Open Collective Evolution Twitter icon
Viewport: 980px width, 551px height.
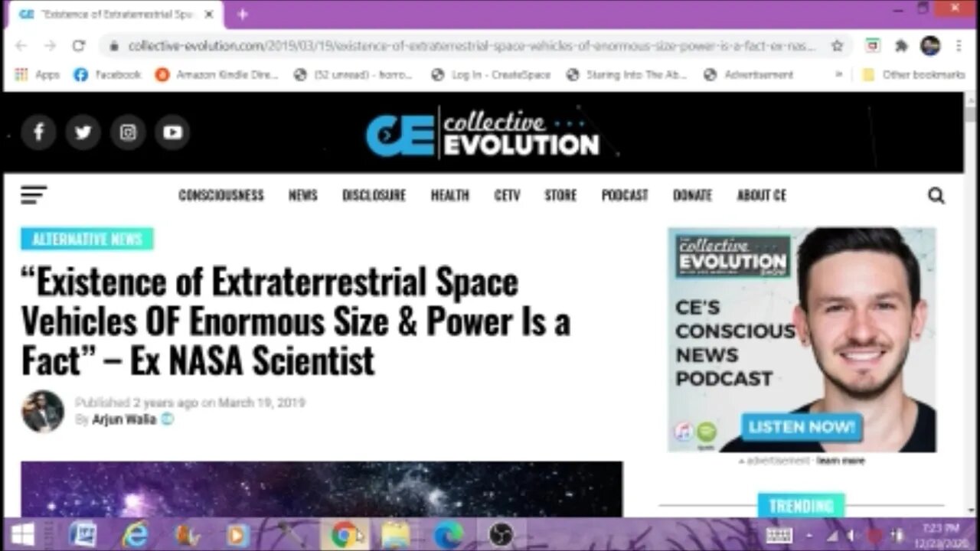83,132
